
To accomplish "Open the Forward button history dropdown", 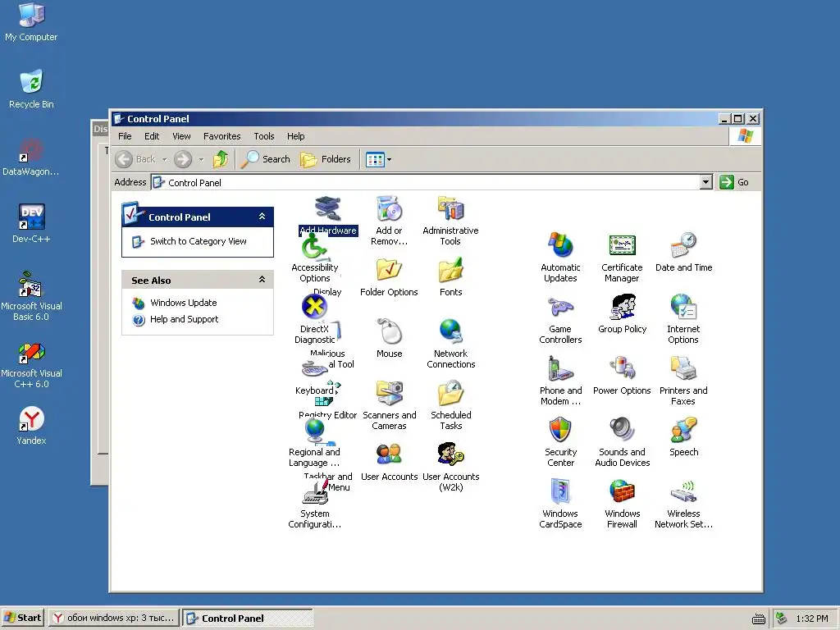I will point(201,159).
